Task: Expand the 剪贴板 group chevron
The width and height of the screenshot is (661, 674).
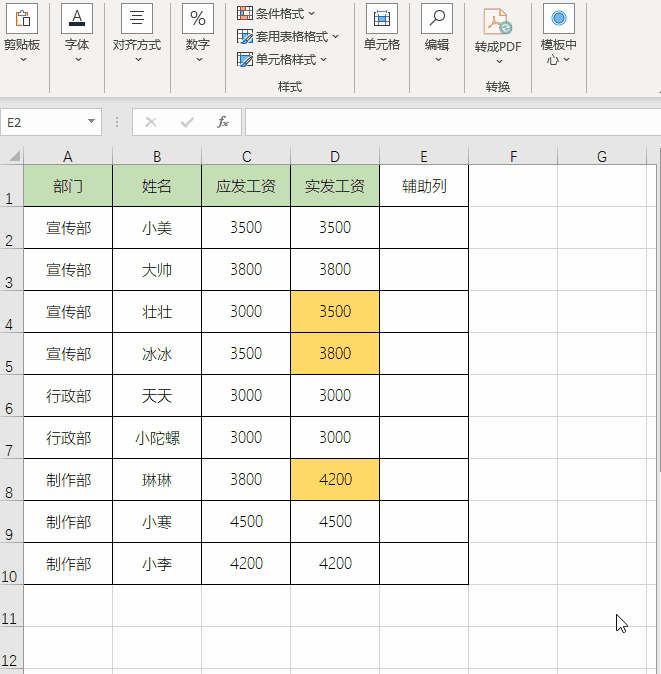Action: click(x=23, y=60)
